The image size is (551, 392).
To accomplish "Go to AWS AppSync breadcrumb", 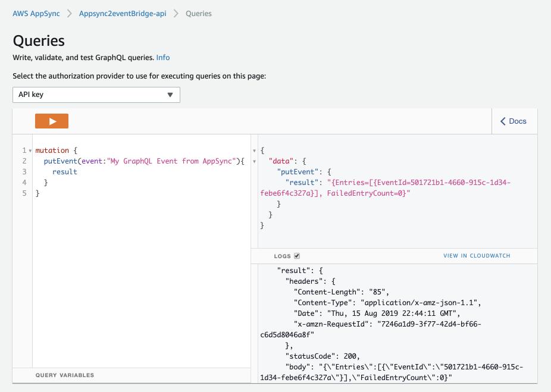I will coord(36,14).
